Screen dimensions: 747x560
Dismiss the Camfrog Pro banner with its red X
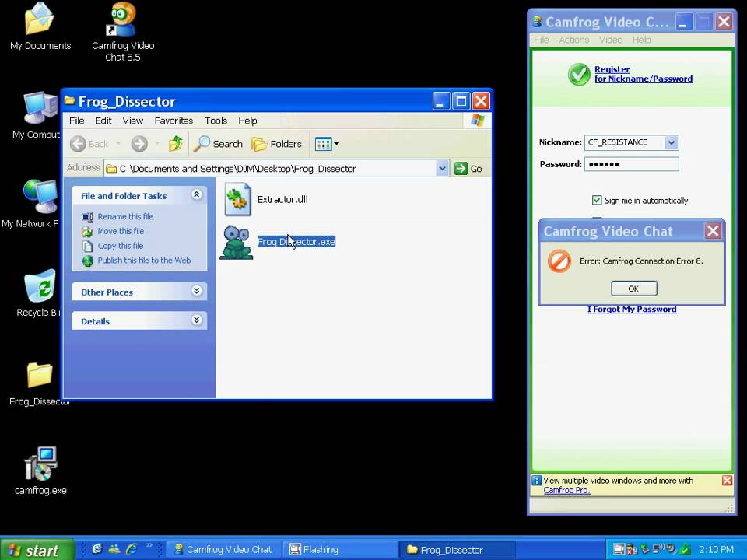point(727,481)
